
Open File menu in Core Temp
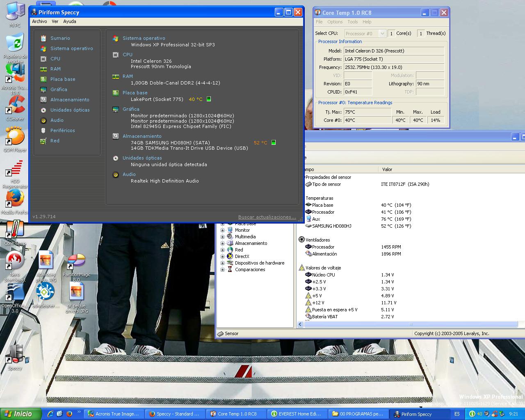(319, 22)
